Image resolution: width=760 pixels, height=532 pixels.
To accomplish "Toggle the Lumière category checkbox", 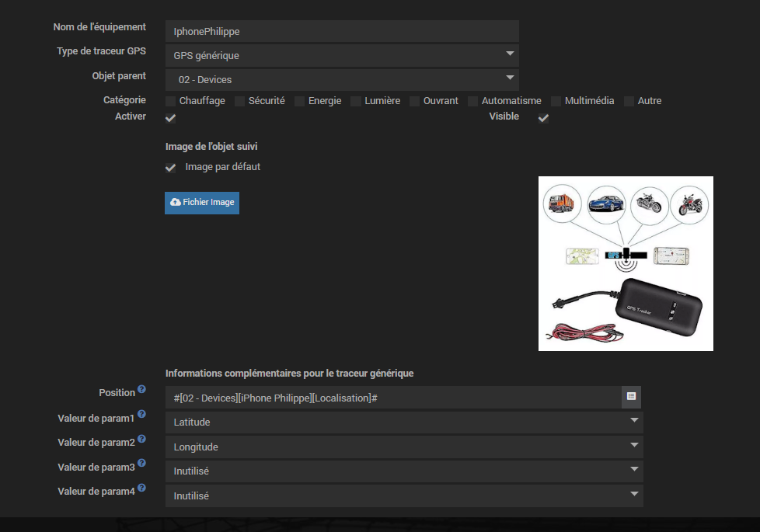I will pos(356,101).
